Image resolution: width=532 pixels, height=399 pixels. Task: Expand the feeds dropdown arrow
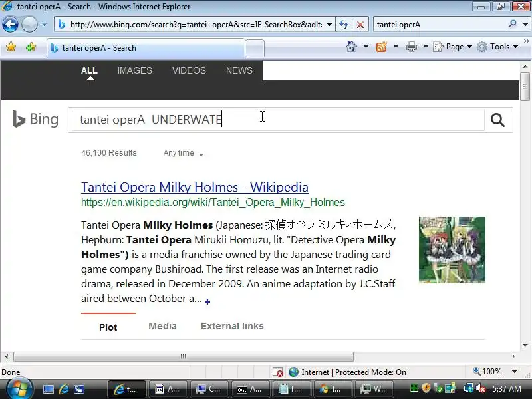click(x=396, y=47)
